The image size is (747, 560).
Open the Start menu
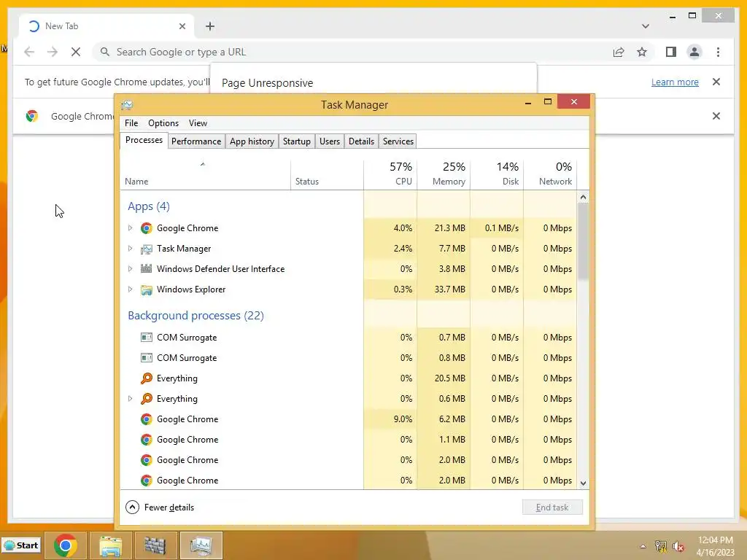click(x=21, y=545)
